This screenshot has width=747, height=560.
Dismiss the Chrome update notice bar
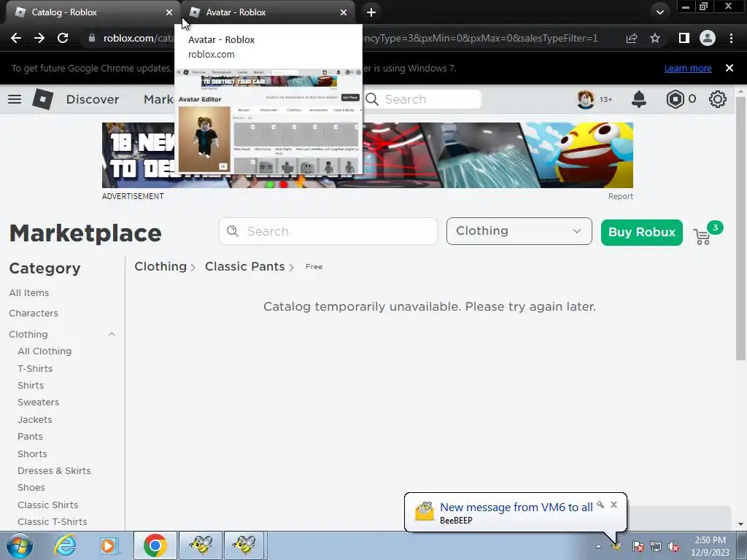pyautogui.click(x=729, y=68)
